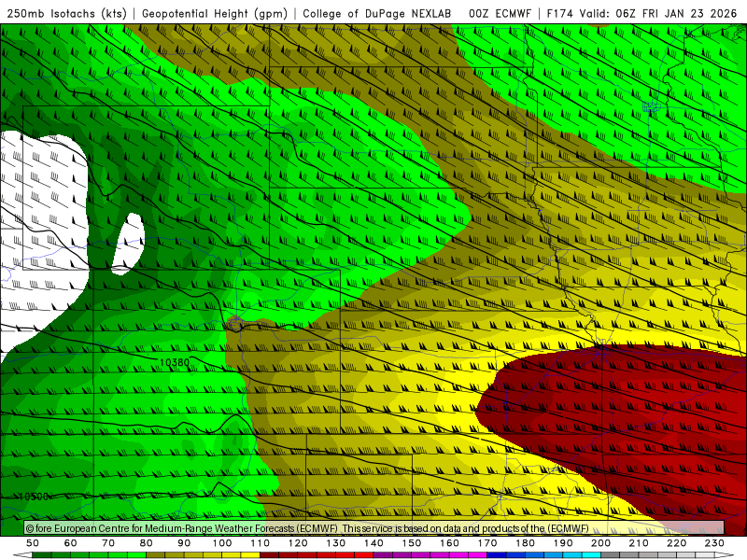Click the "F174" forecast hour text
The height and width of the screenshot is (560, 747).
click(559, 14)
